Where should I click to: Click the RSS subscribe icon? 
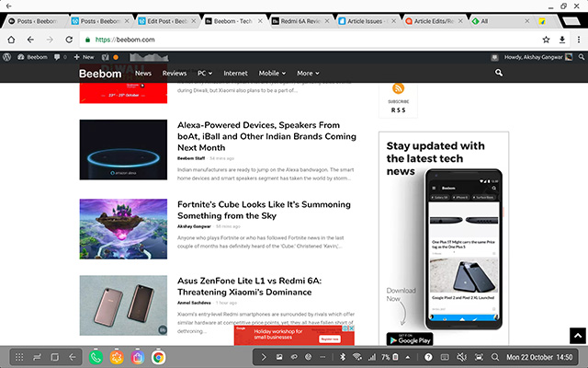399,88
